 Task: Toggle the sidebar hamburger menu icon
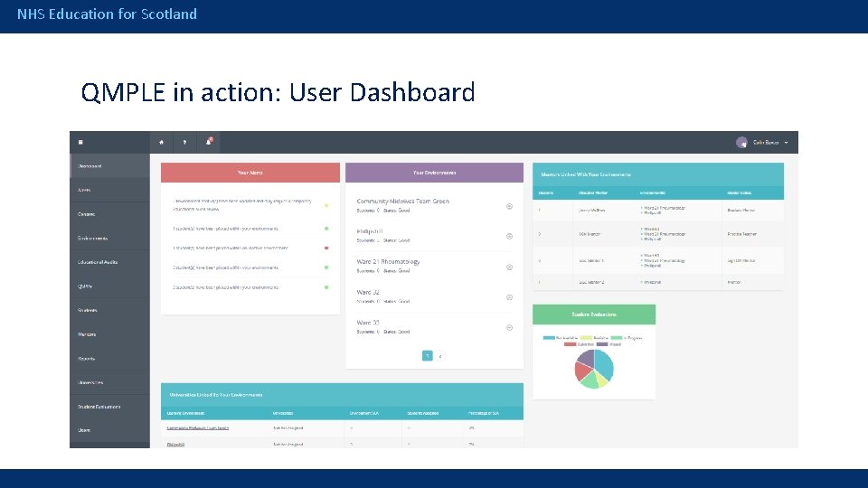80,142
